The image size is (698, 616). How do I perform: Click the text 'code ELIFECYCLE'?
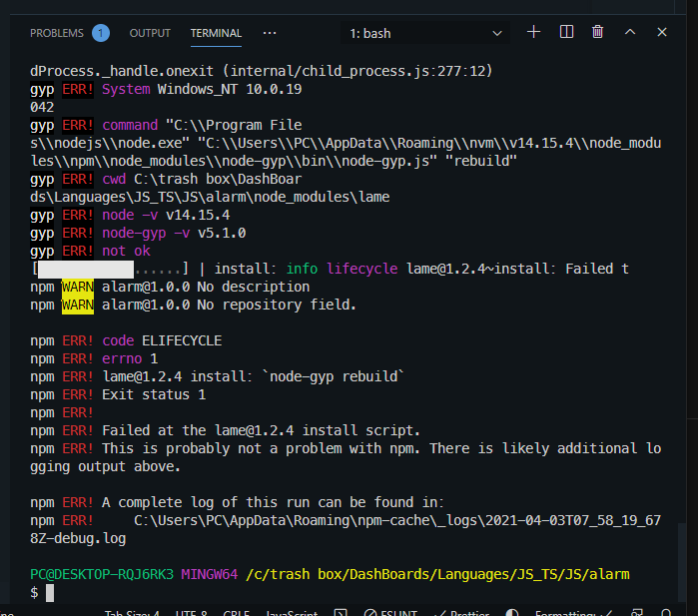pyautogui.click(x=162, y=340)
